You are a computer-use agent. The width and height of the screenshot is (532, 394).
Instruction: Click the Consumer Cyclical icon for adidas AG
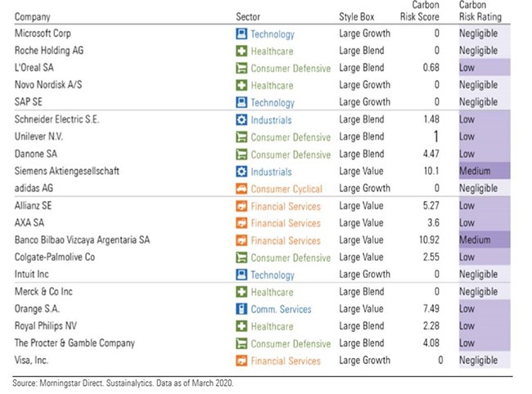pos(241,189)
